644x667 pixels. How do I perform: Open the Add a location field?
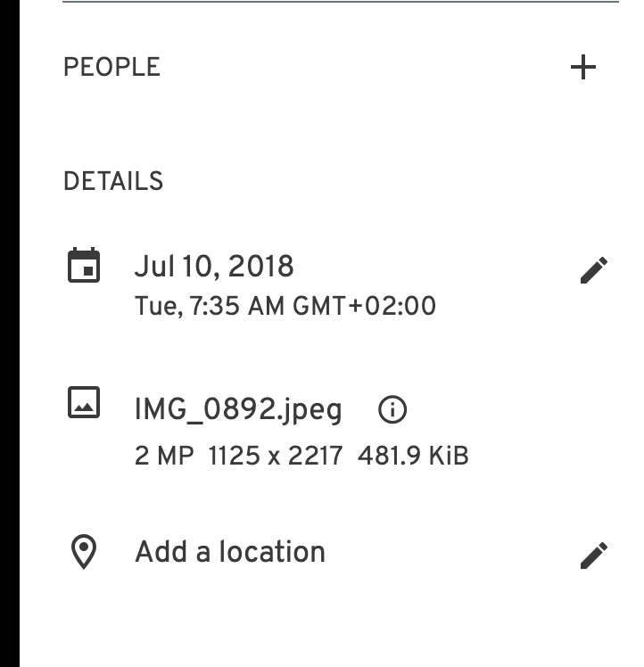point(230,552)
